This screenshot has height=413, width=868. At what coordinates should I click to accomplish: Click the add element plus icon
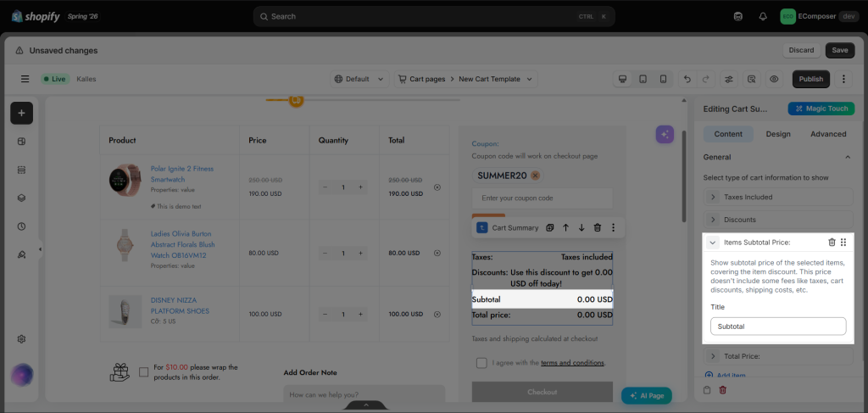point(21,113)
